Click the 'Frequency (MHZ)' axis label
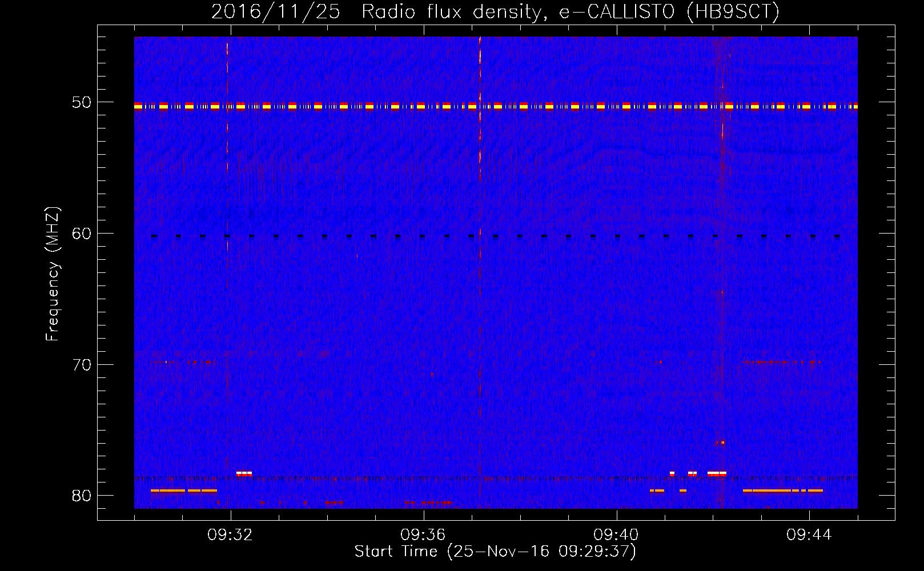Image resolution: width=924 pixels, height=571 pixels. tap(52, 274)
